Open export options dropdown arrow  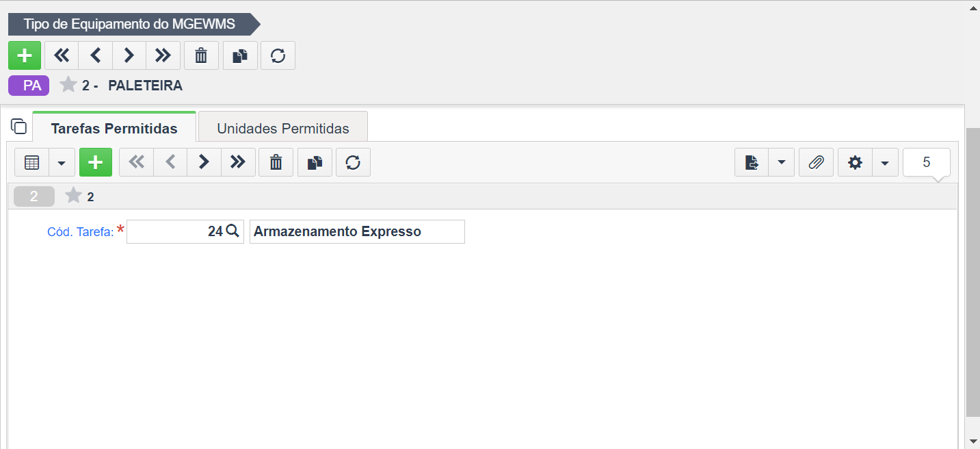tap(782, 162)
